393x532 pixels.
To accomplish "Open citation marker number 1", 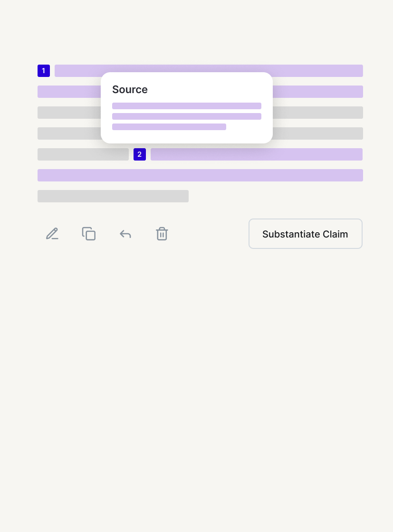I will coord(44,71).
